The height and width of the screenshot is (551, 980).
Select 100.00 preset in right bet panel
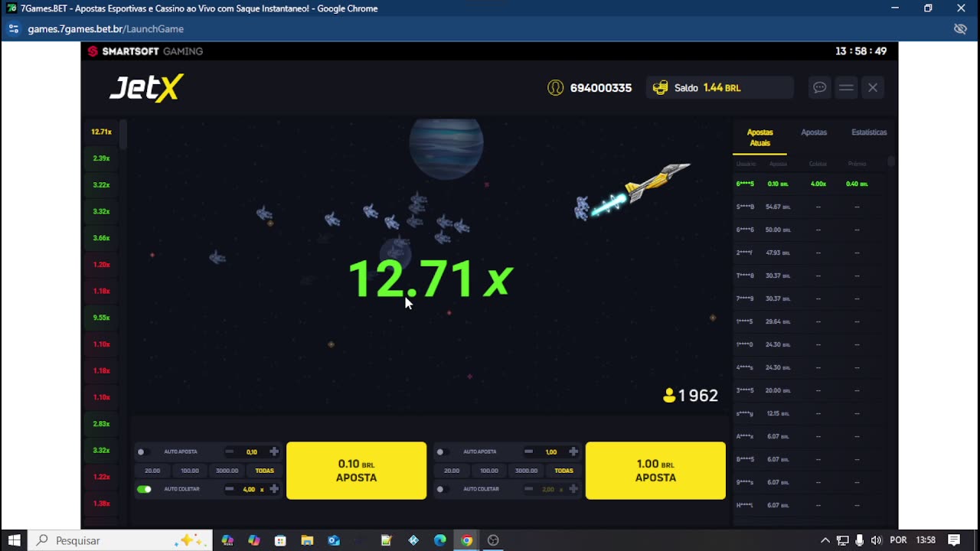(x=489, y=471)
